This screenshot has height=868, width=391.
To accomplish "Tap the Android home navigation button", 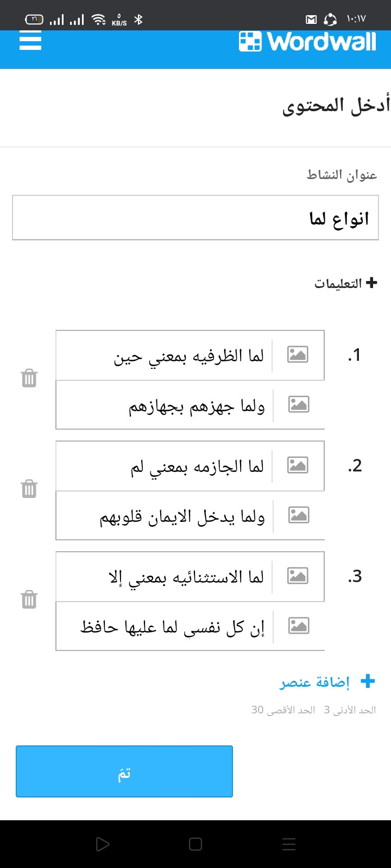I will [x=195, y=844].
